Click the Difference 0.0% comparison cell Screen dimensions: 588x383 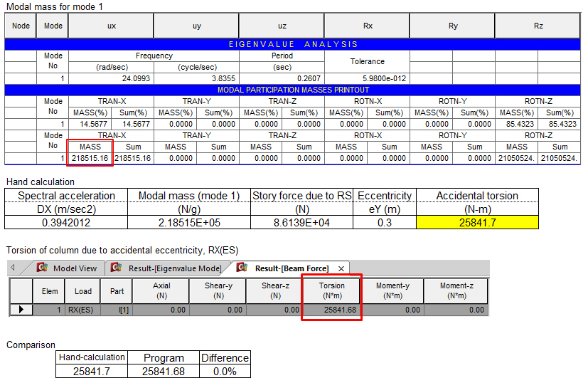coord(224,372)
